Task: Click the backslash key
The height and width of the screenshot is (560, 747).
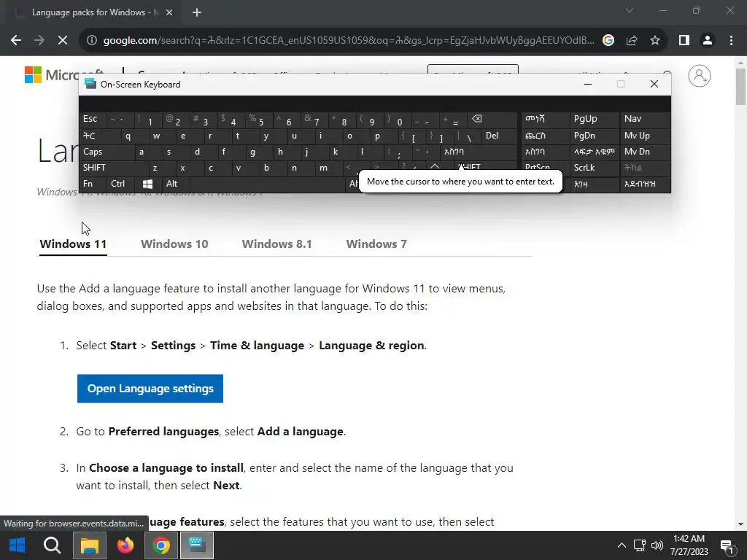Action: click(467, 136)
